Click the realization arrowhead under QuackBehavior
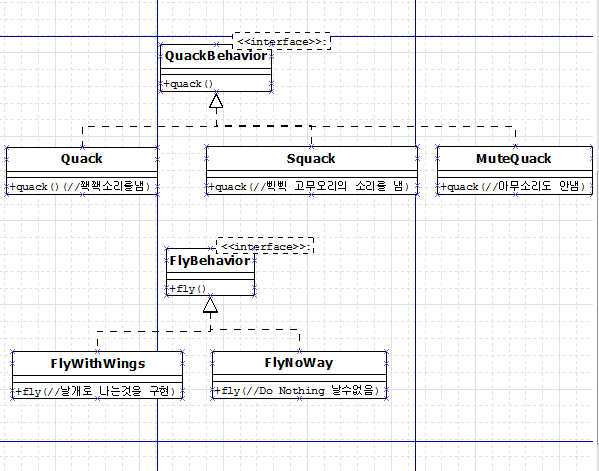This screenshot has height=471, width=599. (216, 100)
